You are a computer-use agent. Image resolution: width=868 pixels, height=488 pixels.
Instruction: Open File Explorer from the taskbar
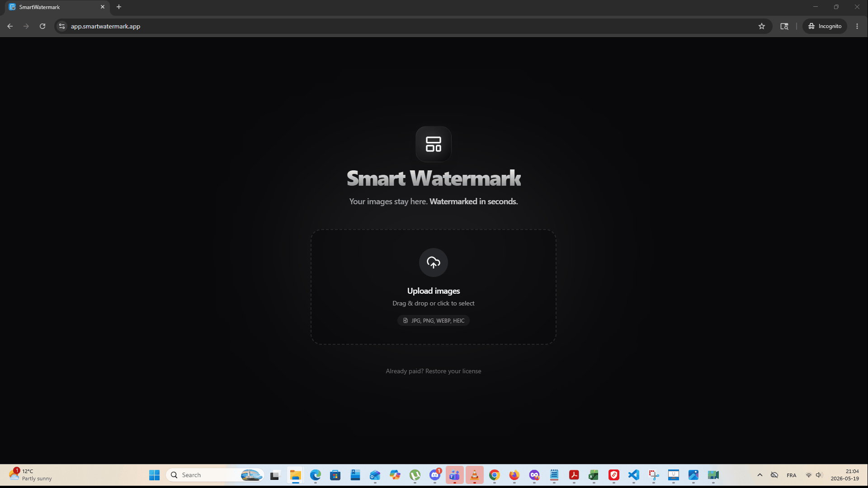coord(296,475)
